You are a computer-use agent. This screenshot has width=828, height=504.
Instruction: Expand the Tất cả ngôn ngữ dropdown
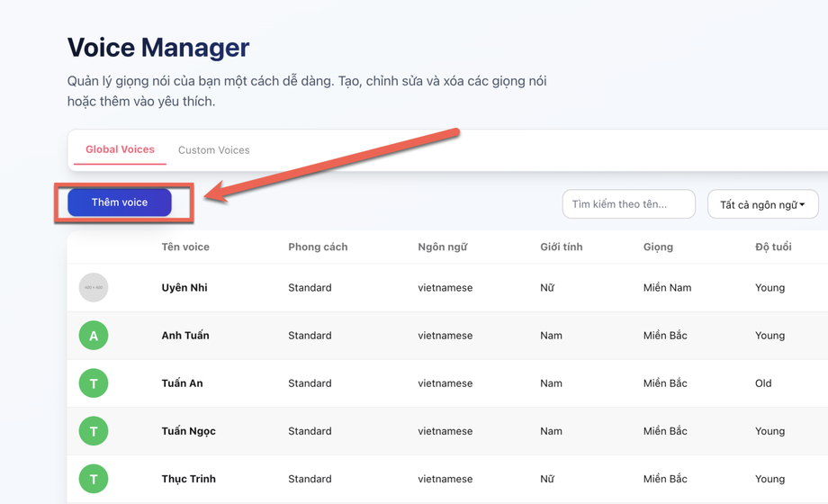coord(762,204)
